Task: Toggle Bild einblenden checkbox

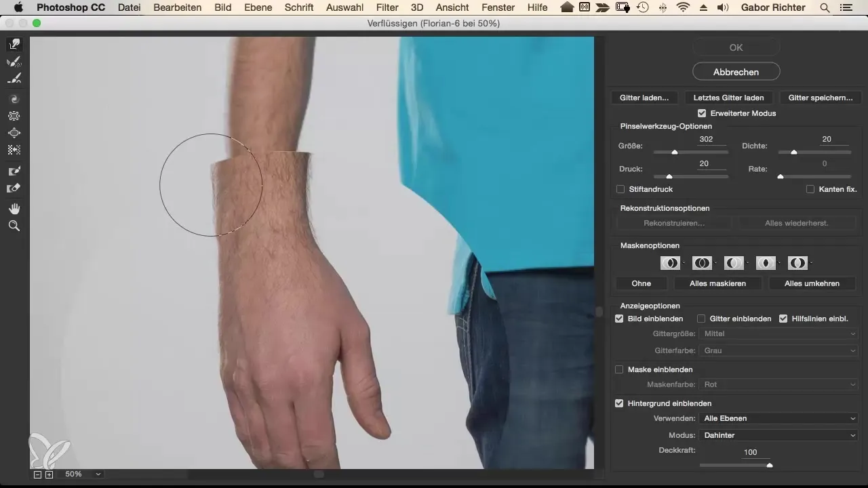Action: click(619, 319)
